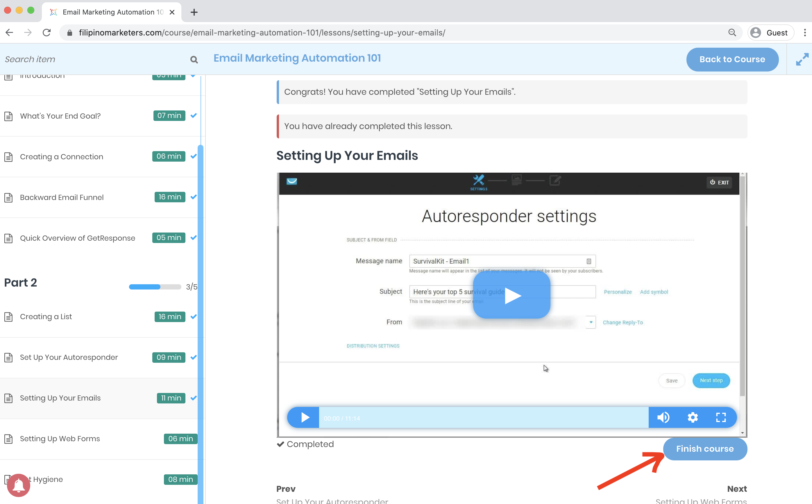
Task: Click the document icon beside Creating a Connection
Action: tap(8, 157)
